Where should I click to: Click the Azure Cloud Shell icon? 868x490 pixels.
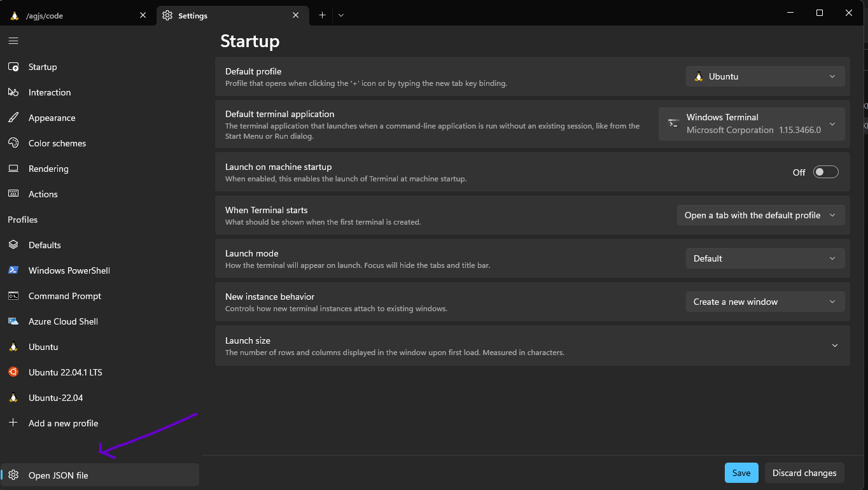(x=13, y=321)
